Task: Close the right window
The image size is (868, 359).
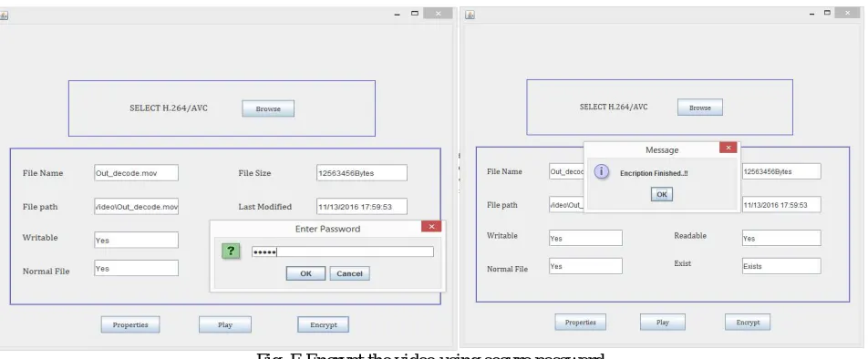Action: pyautogui.click(x=848, y=12)
